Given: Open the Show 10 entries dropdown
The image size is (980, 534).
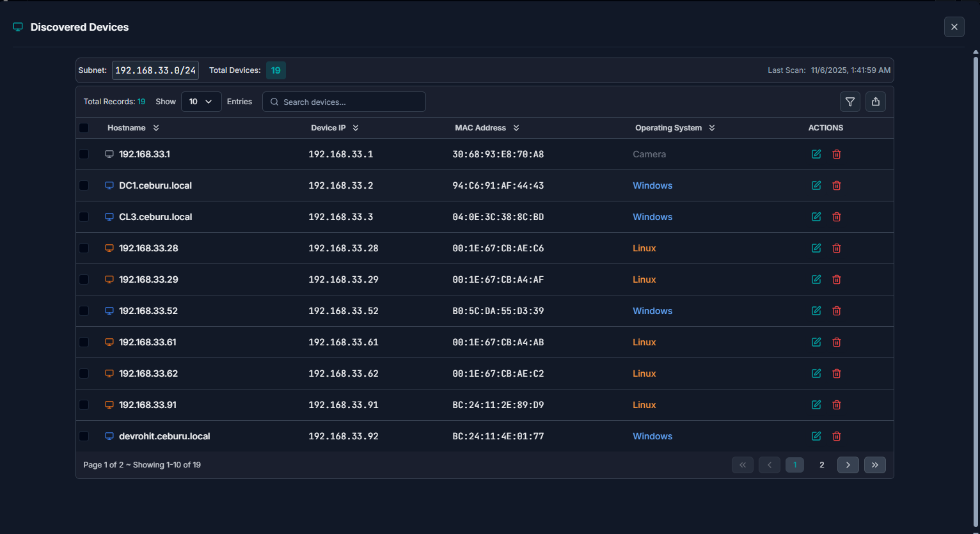Looking at the screenshot, I should pyautogui.click(x=201, y=102).
